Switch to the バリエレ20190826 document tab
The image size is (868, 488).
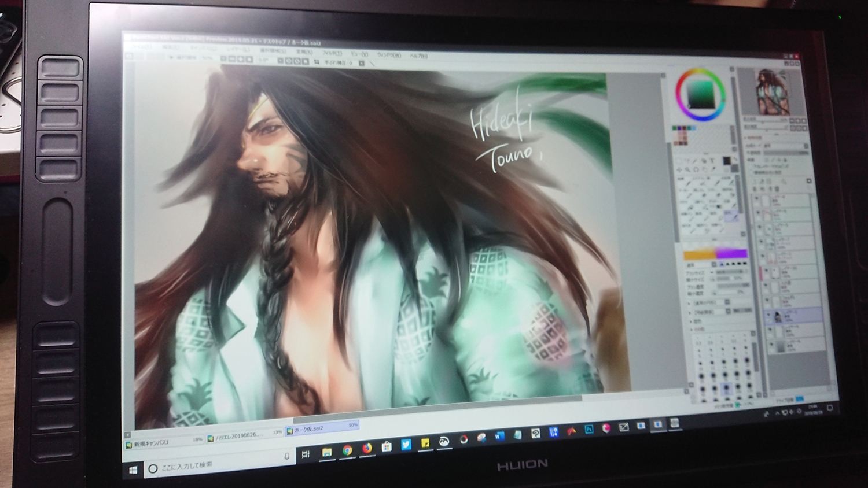(x=244, y=435)
